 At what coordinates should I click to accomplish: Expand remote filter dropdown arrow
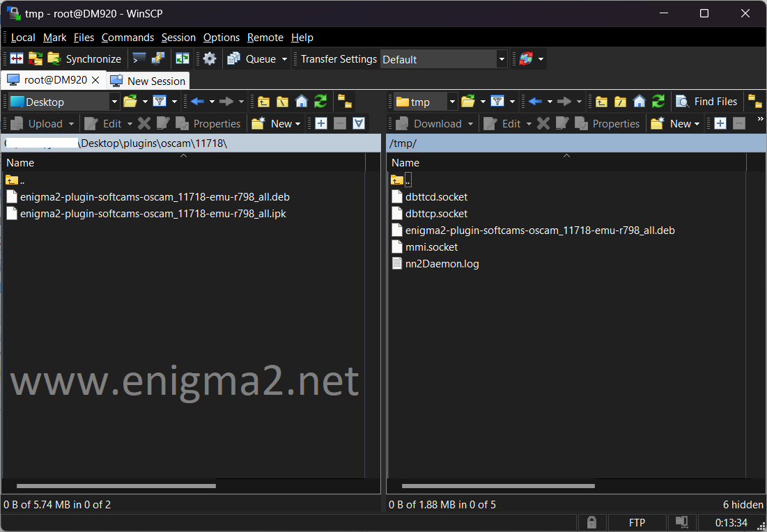click(512, 102)
